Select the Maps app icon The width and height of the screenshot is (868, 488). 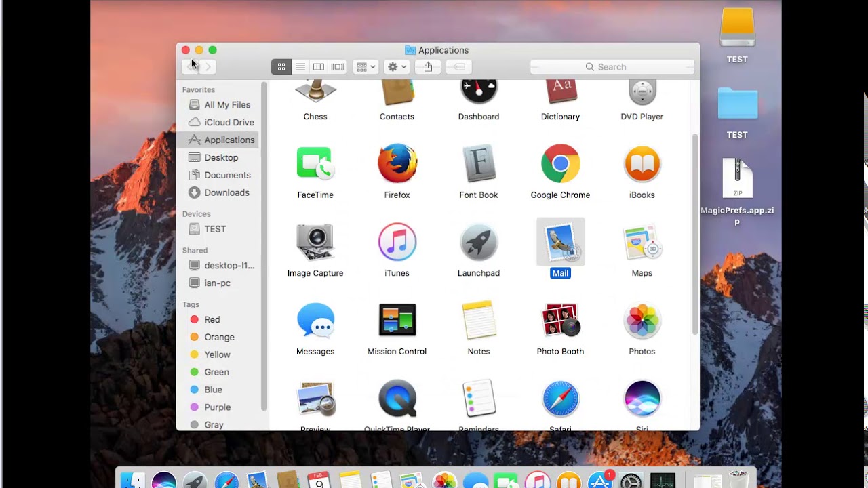point(642,242)
